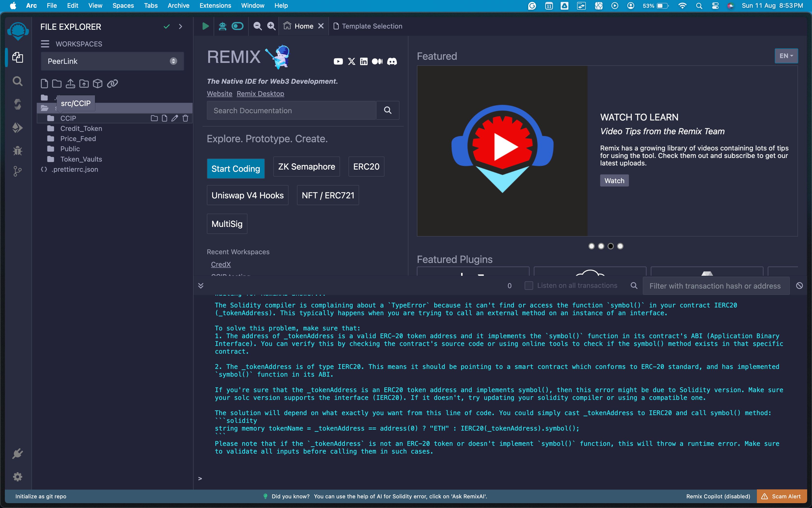812x508 pixels.
Task: Click the IPFS import cube icon
Action: 98,83
